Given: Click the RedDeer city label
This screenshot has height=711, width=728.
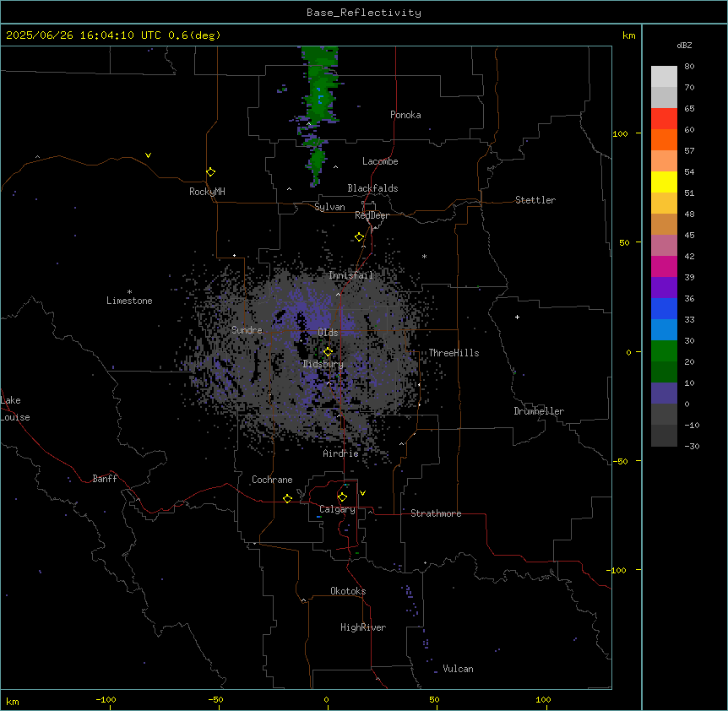Looking at the screenshot, I should [372, 215].
